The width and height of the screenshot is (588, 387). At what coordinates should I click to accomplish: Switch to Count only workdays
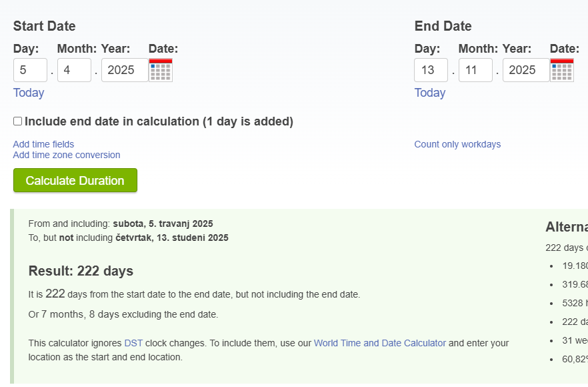[457, 144]
